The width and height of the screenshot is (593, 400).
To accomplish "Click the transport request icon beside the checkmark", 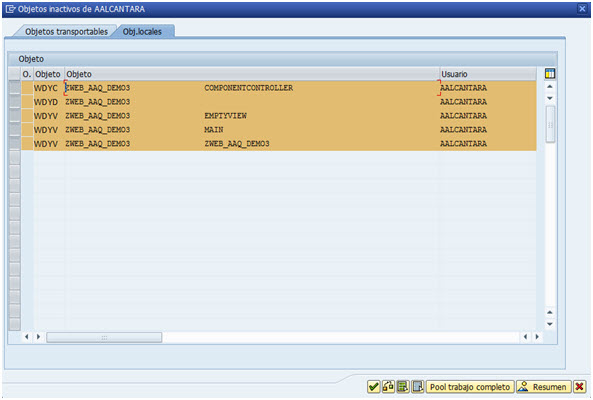I will pos(388,387).
